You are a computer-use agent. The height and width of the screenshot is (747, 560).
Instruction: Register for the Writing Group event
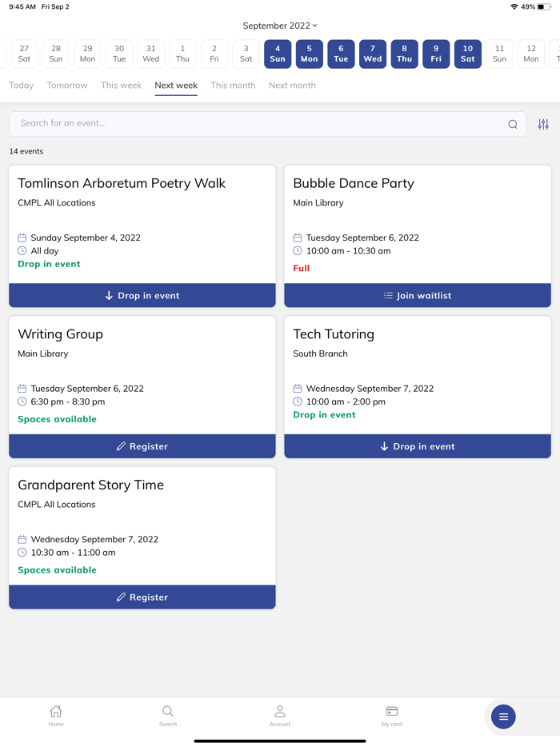[142, 446]
